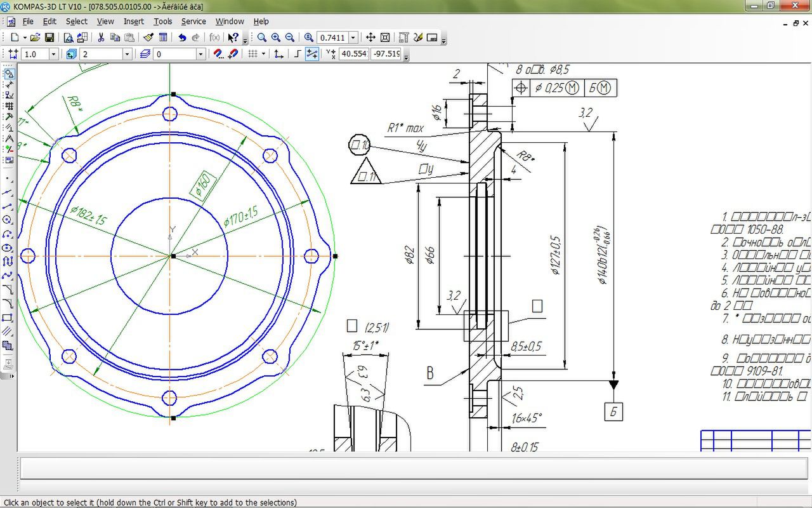Open the Window menu

[x=230, y=21]
